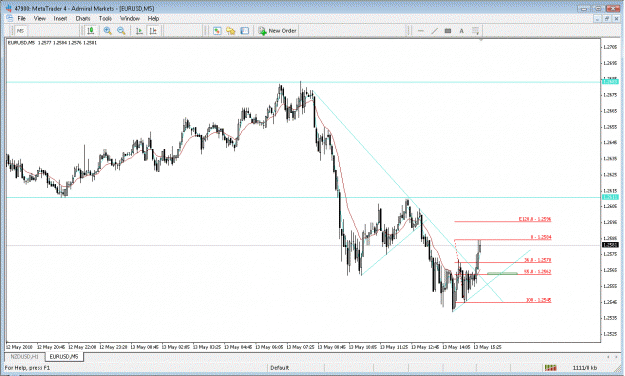Viewport: 625px width, 376px height.
Task: Click the chart document icon beside File
Action: click(10, 18)
